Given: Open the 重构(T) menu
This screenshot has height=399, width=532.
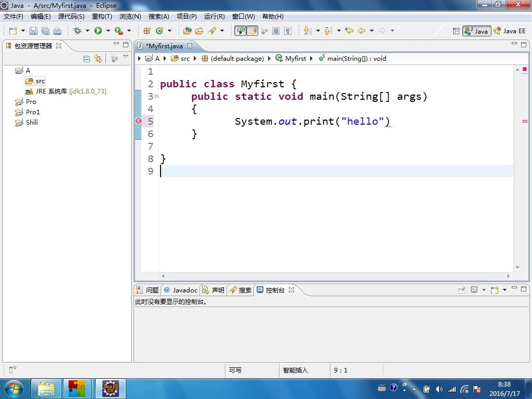Looking at the screenshot, I should [x=102, y=16].
